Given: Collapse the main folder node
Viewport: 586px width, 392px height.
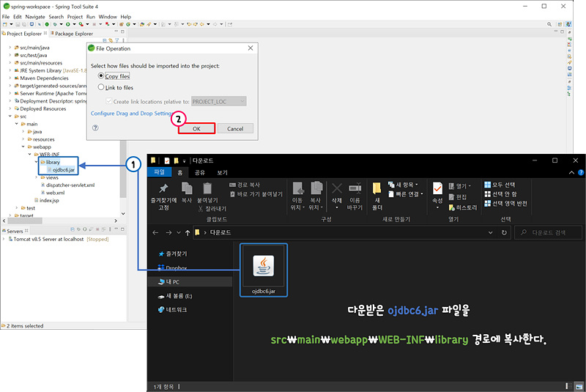Looking at the screenshot, I should point(16,124).
